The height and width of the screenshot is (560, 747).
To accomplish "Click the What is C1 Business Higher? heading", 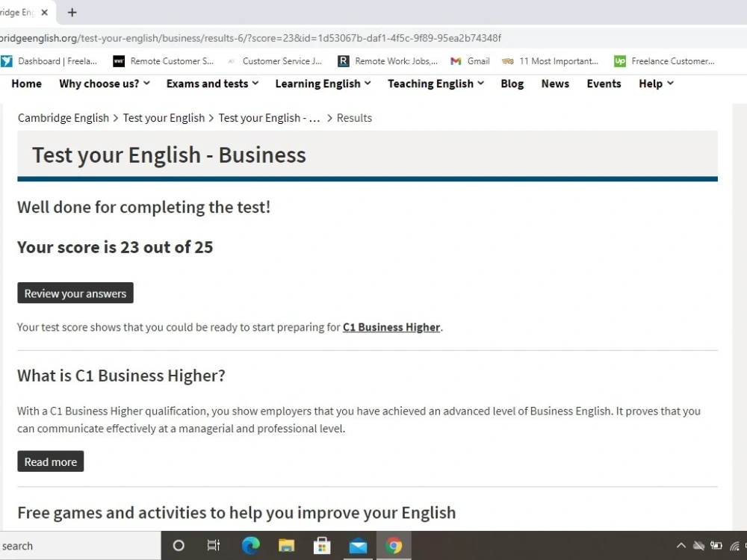I will [x=122, y=376].
